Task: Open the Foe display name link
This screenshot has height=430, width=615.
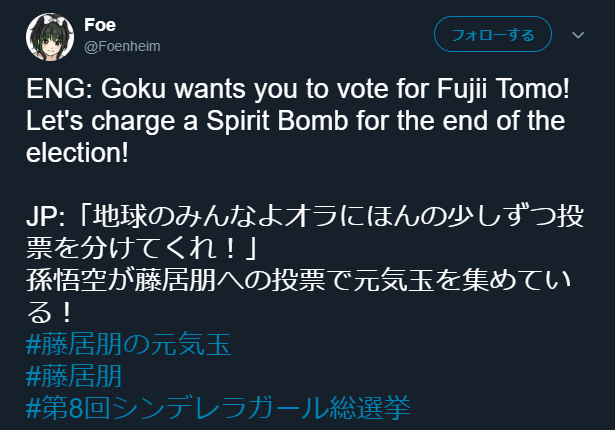Action: [99, 24]
